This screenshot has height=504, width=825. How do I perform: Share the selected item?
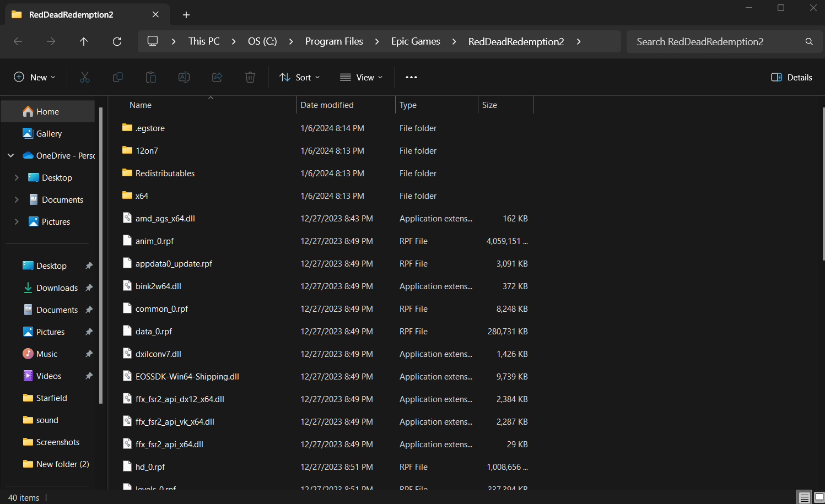coord(217,77)
